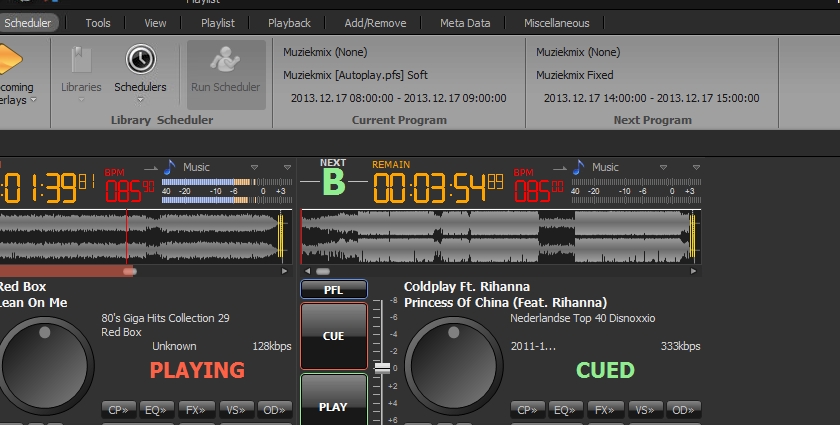Expand the upcoming overlays dropdown arrow

(x=33, y=100)
